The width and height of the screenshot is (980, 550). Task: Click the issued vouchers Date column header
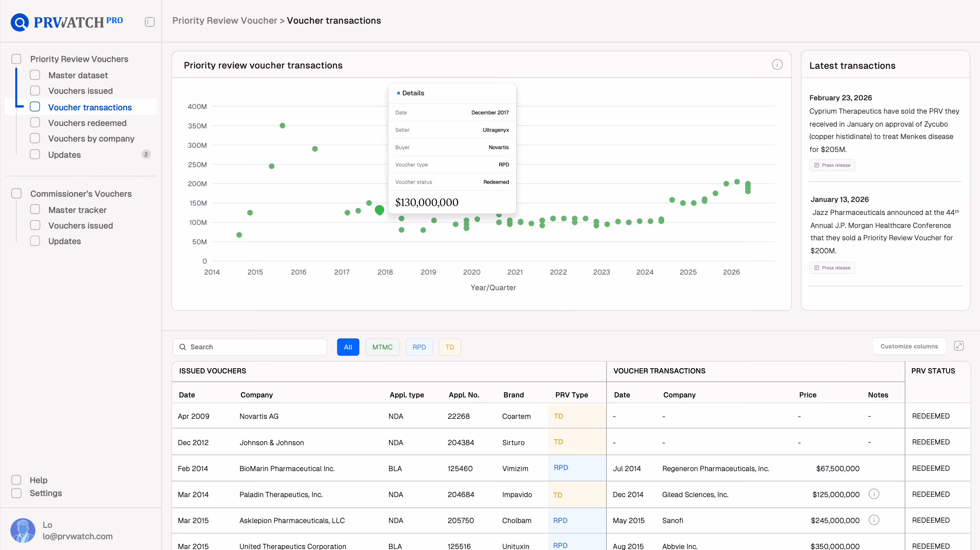pyautogui.click(x=187, y=395)
